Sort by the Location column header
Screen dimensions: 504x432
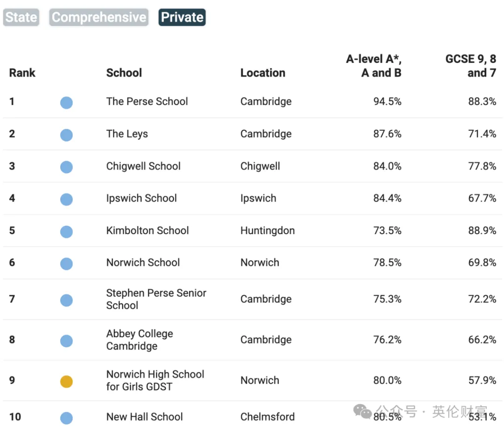point(263,73)
